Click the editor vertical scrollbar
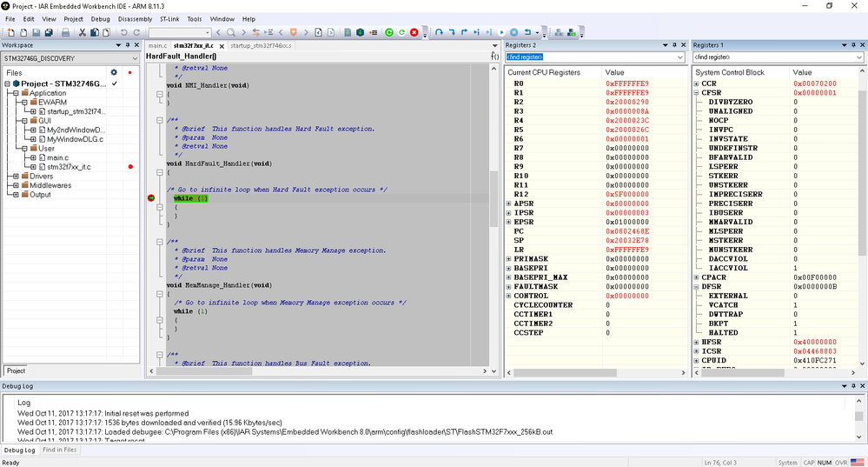Viewport: 868px width, 467px height. 494,199
